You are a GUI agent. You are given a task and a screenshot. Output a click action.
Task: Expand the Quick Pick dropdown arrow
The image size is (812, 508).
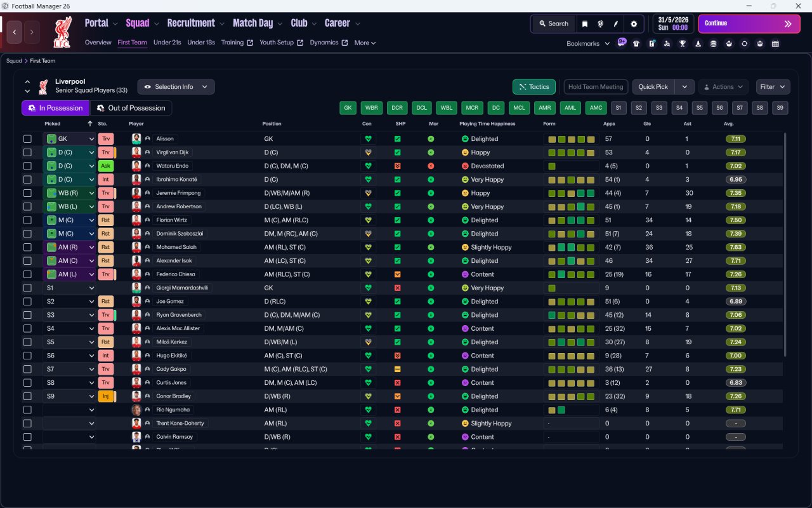(x=684, y=87)
